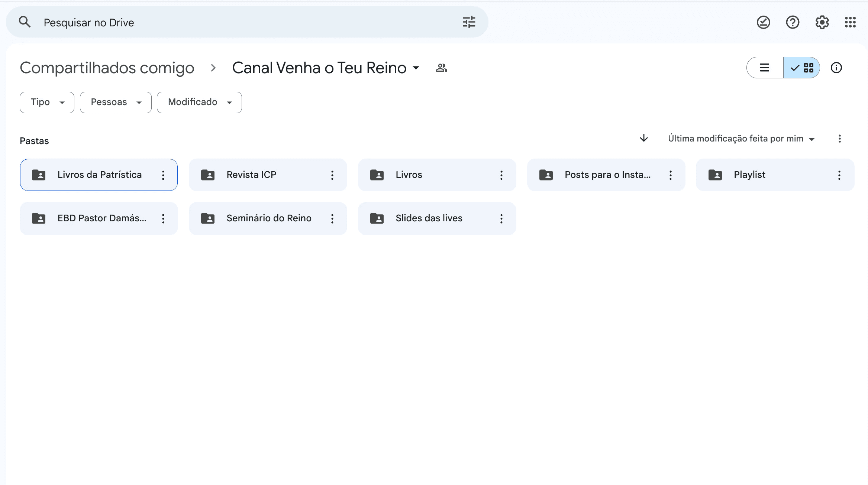This screenshot has width=868, height=485.
Task: Open Settings gear icon
Action: point(822,22)
